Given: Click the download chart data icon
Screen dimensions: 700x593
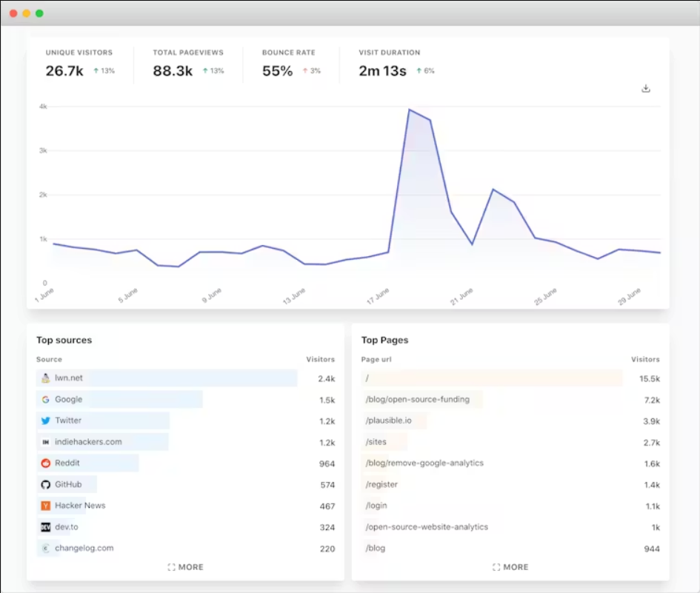Looking at the screenshot, I should pos(645,89).
